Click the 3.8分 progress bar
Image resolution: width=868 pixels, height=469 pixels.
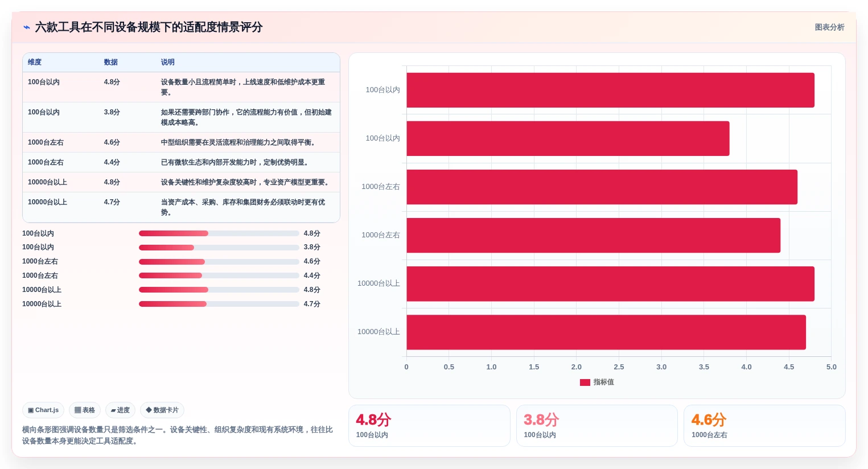[x=219, y=248]
